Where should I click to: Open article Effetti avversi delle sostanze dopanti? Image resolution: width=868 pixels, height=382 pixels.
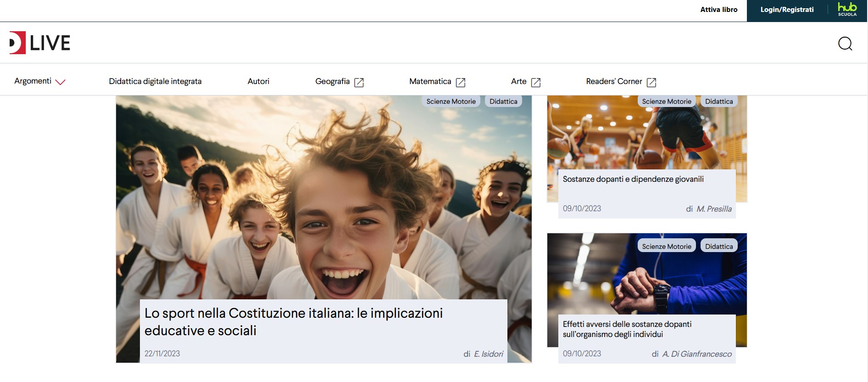(627, 329)
